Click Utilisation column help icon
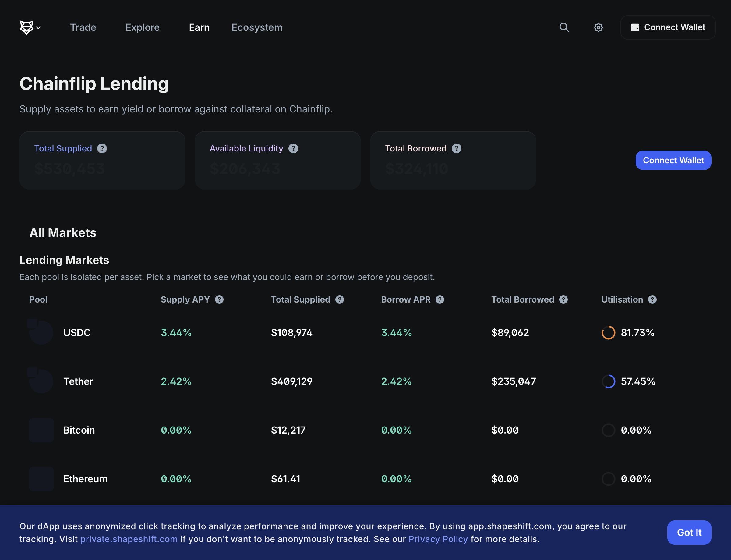Screen dimensions: 731x560 pos(652,299)
